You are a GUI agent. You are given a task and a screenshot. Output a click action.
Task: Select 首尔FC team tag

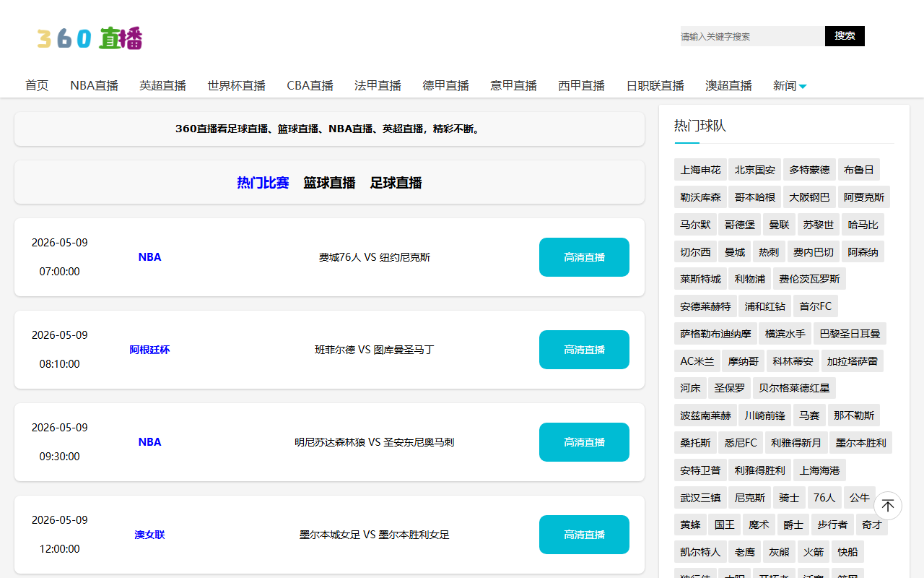[816, 306]
